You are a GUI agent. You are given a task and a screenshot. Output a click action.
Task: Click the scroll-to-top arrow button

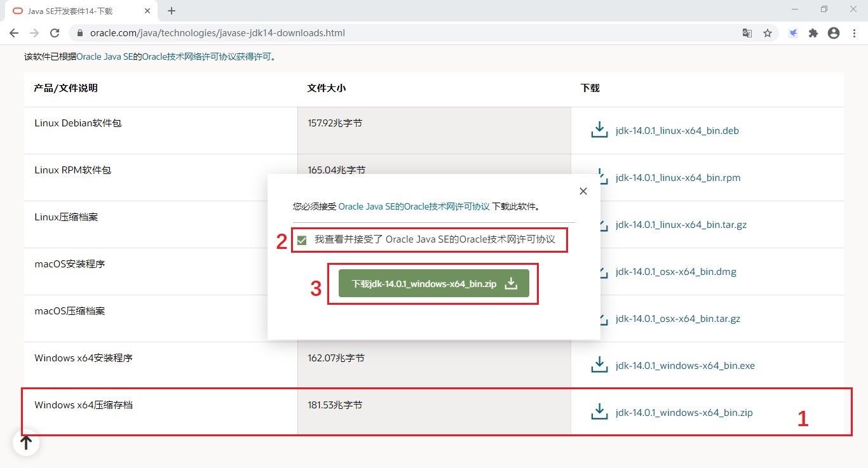pyautogui.click(x=26, y=443)
